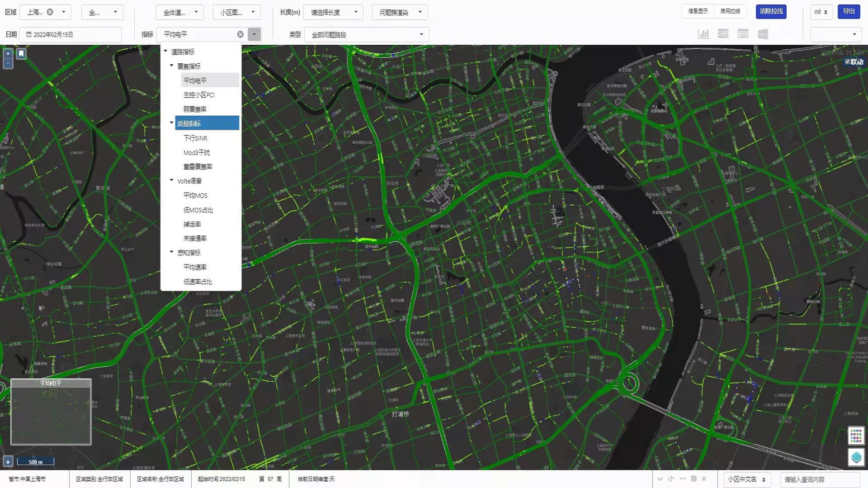Click the calendar icon in the date field

29,34
